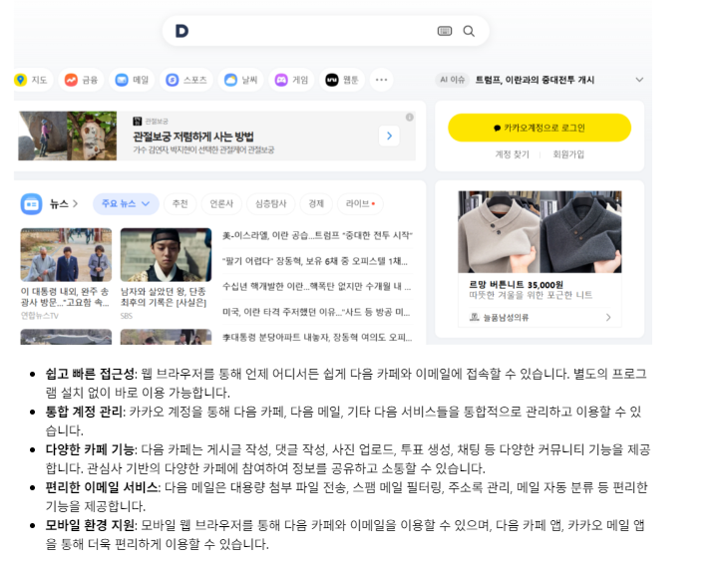The image size is (728, 564).
Task: Click the blue news section icon
Action: pyautogui.click(x=31, y=203)
